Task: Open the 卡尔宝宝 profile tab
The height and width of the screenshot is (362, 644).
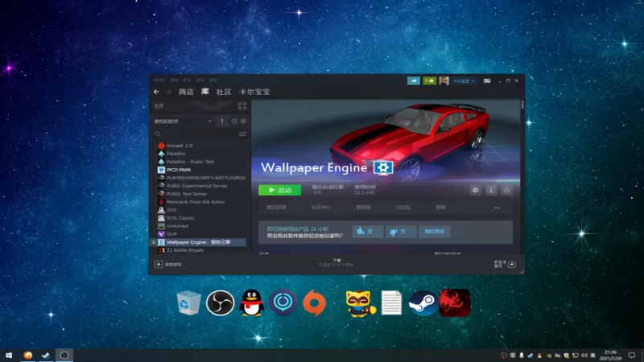Action: (254, 92)
